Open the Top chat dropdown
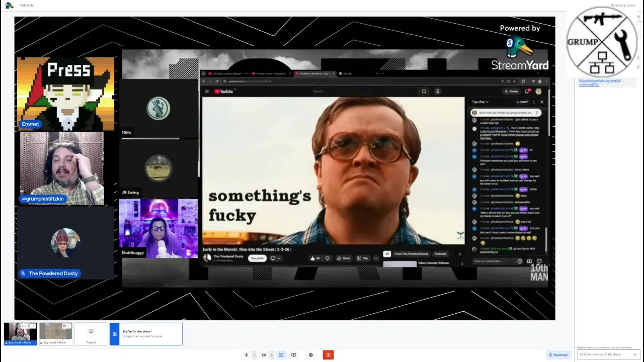 pyautogui.click(x=480, y=102)
